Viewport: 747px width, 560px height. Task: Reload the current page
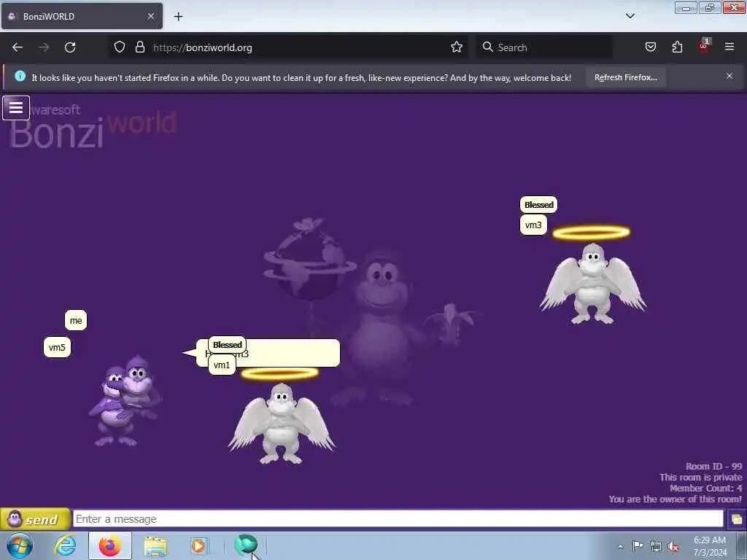(x=70, y=47)
